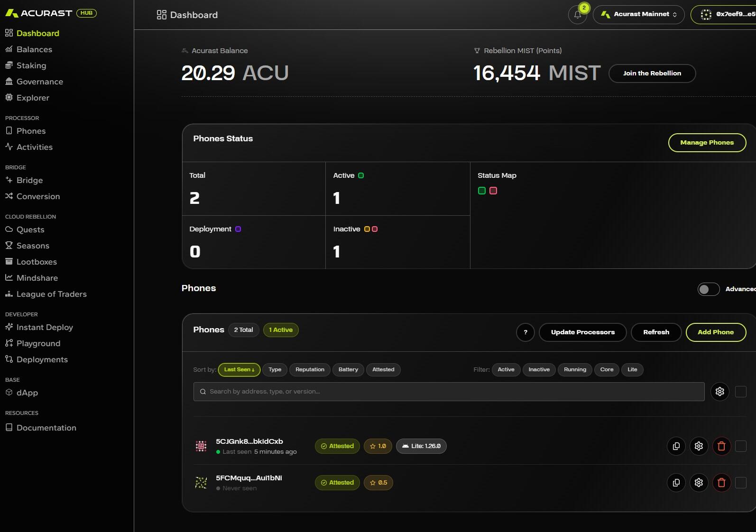Focus the search by address field

(449, 392)
